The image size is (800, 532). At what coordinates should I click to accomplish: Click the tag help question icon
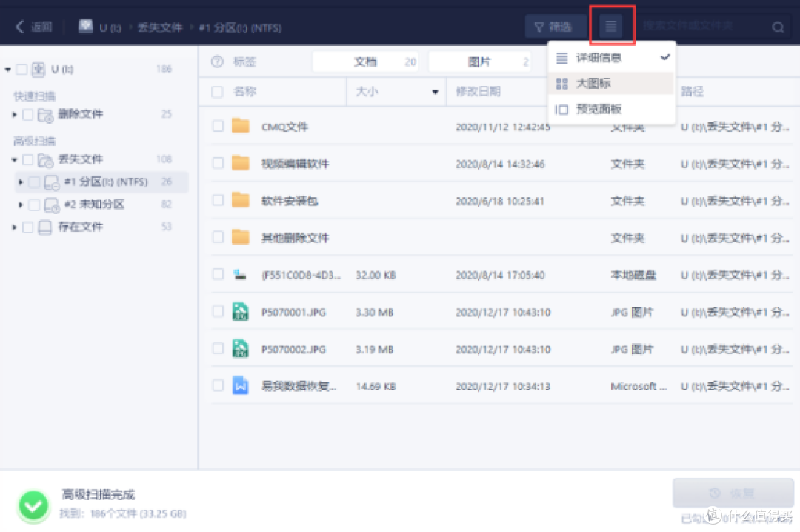click(x=217, y=61)
